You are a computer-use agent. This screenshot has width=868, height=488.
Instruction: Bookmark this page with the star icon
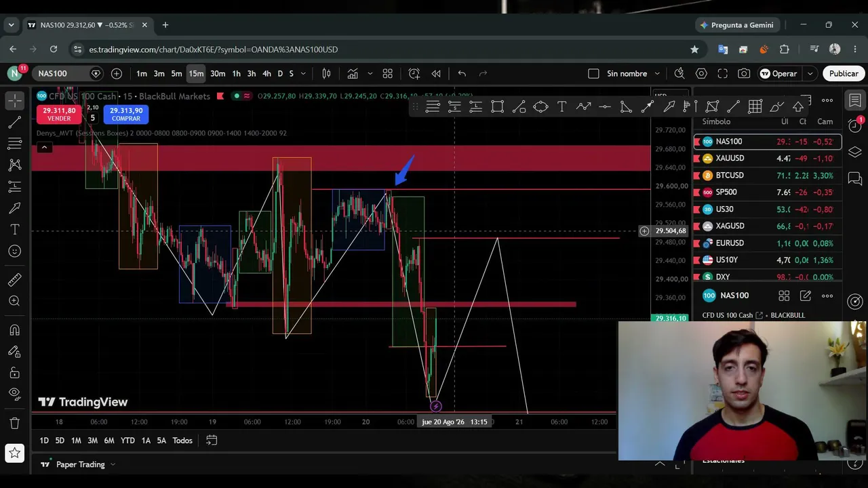(694, 49)
